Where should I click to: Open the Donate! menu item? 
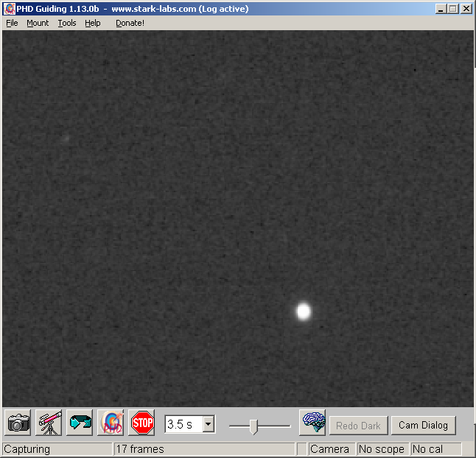click(x=130, y=23)
